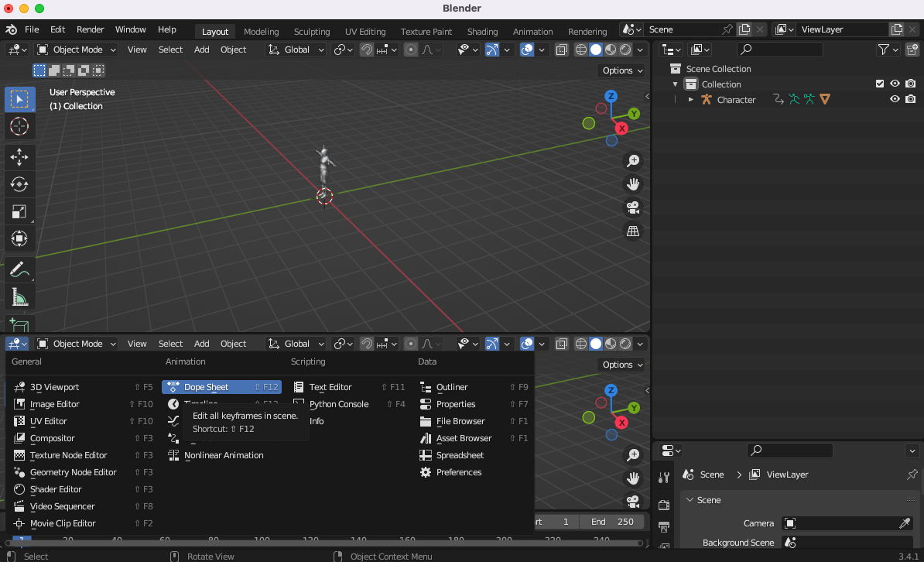Open Global orientation dropdown upper viewport
Image resolution: width=924 pixels, height=562 pixels.
pyautogui.click(x=296, y=50)
